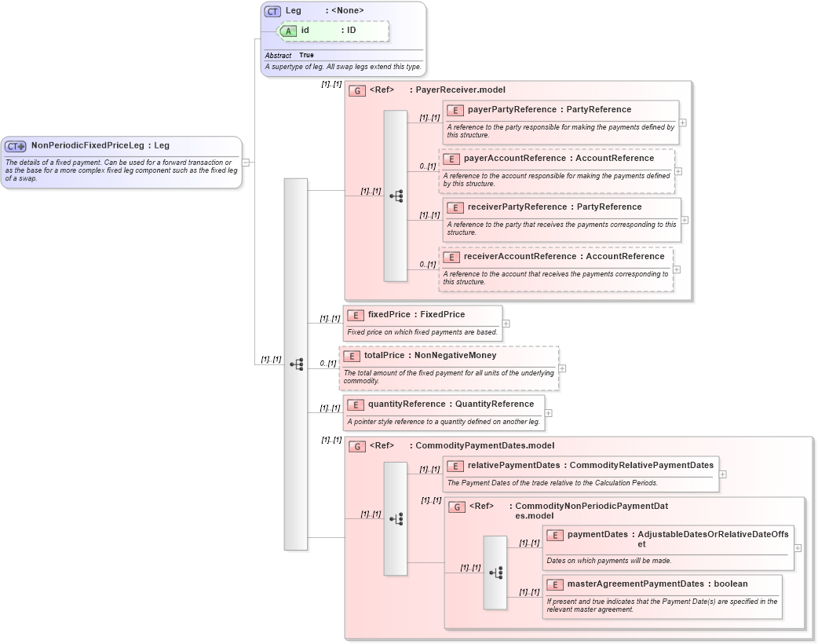Click the 0..[1] cardinality beside payerAccountReference
818x644 pixels.
click(x=427, y=166)
